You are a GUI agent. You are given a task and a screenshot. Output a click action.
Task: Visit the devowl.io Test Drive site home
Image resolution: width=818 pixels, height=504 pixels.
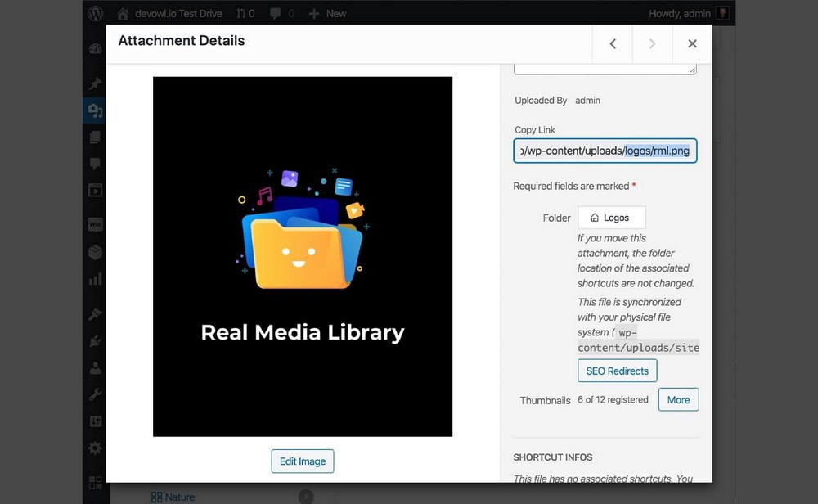click(170, 14)
